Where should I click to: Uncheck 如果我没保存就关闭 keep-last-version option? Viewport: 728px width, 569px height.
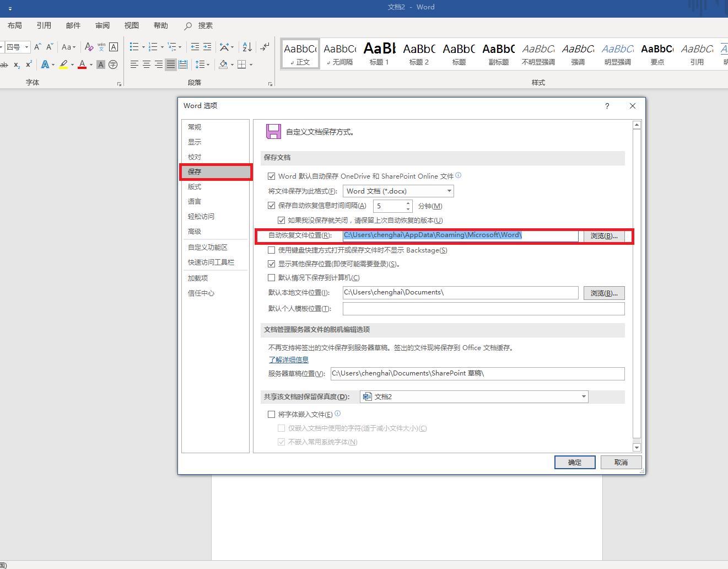[x=281, y=221]
